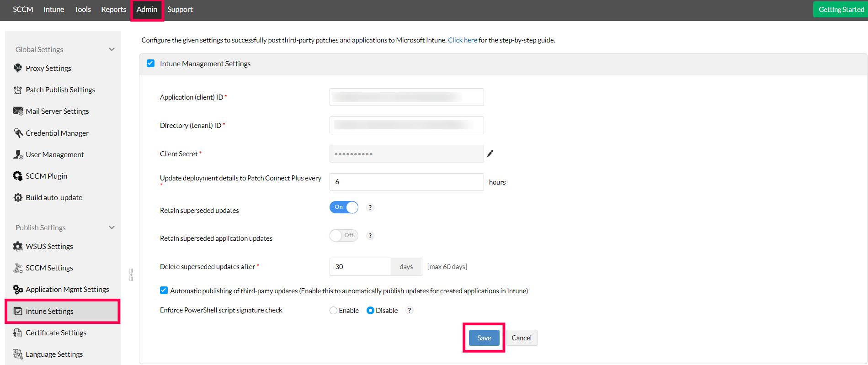Open the Admin menu
Viewport: 868px width, 365px height.
tap(147, 9)
